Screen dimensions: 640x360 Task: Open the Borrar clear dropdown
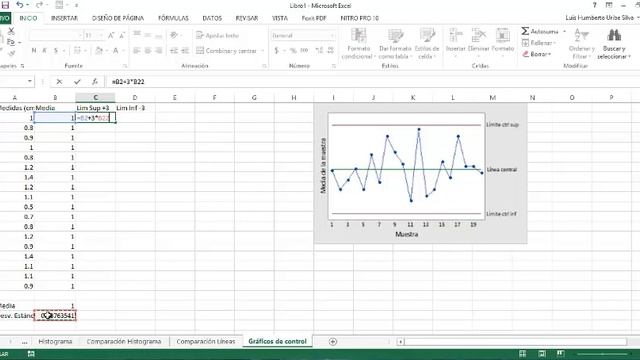click(x=537, y=54)
